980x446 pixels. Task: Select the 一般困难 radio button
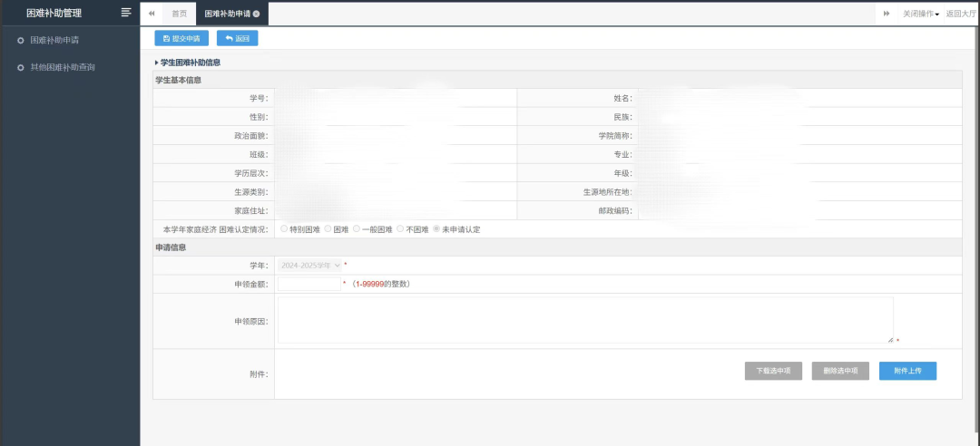pyautogui.click(x=357, y=228)
